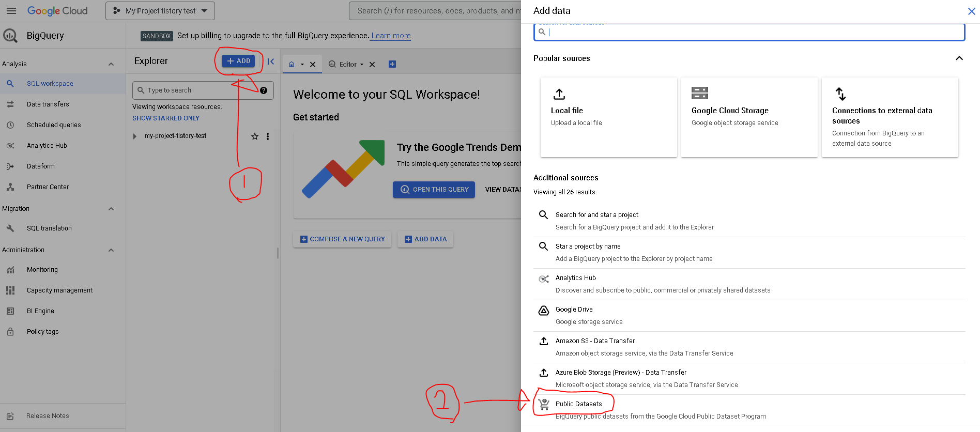The height and width of the screenshot is (432, 980).
Task: Open the Editor tab dropdown arrow
Action: pyautogui.click(x=362, y=65)
